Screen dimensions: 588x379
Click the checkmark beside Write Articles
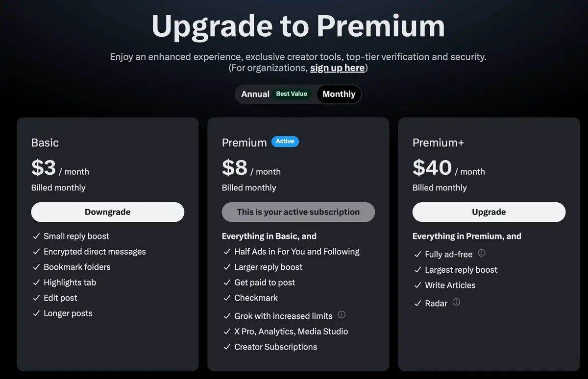418,285
